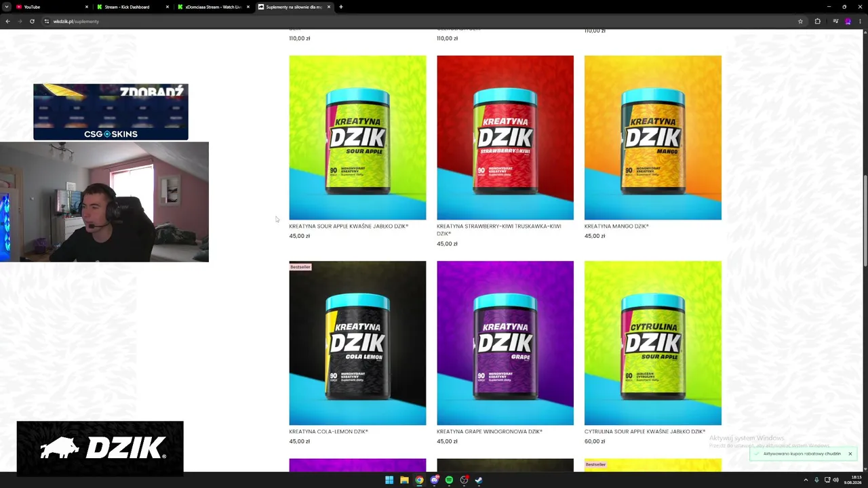Open the Kreatyna Sour Apple product image

357,138
